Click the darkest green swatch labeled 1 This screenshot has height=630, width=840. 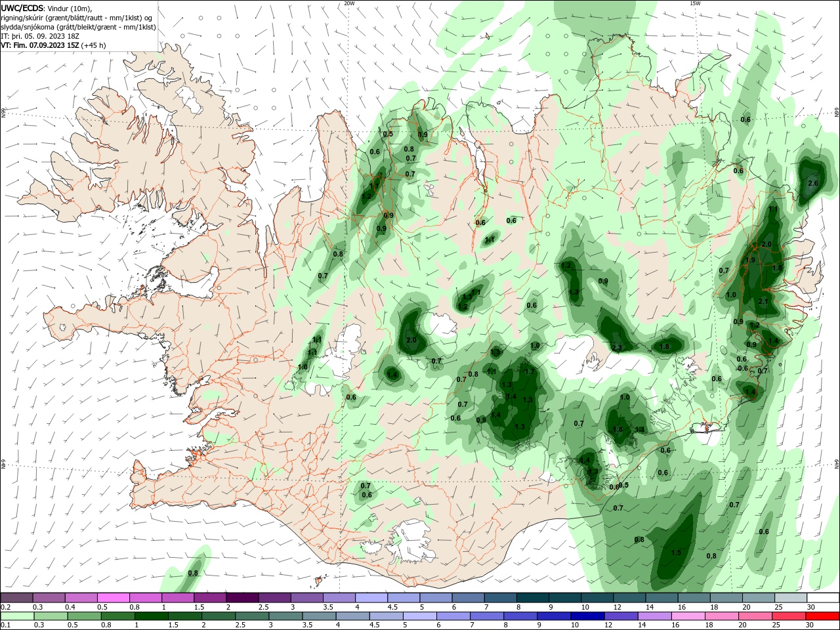(x=152, y=616)
